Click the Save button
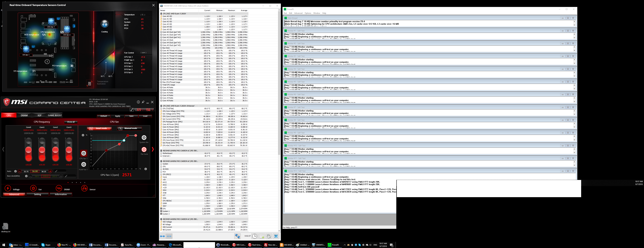 point(131,116)
